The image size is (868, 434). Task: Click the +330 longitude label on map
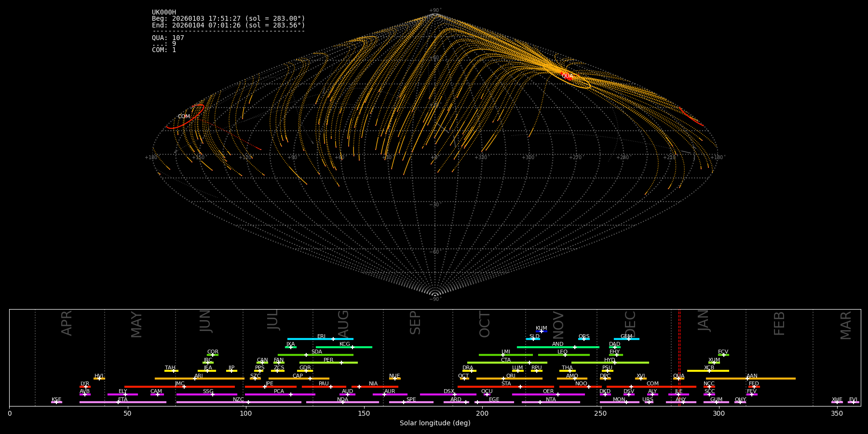(481, 158)
